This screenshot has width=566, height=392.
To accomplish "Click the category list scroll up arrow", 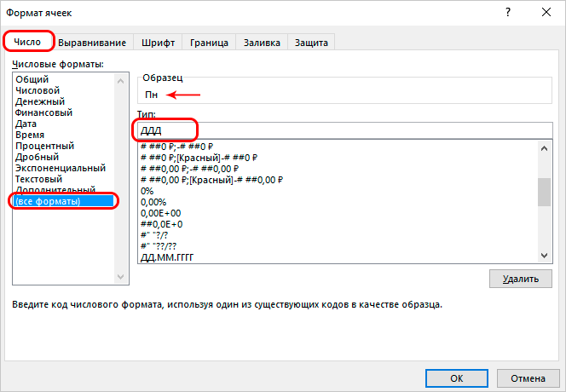I will [x=121, y=81].
